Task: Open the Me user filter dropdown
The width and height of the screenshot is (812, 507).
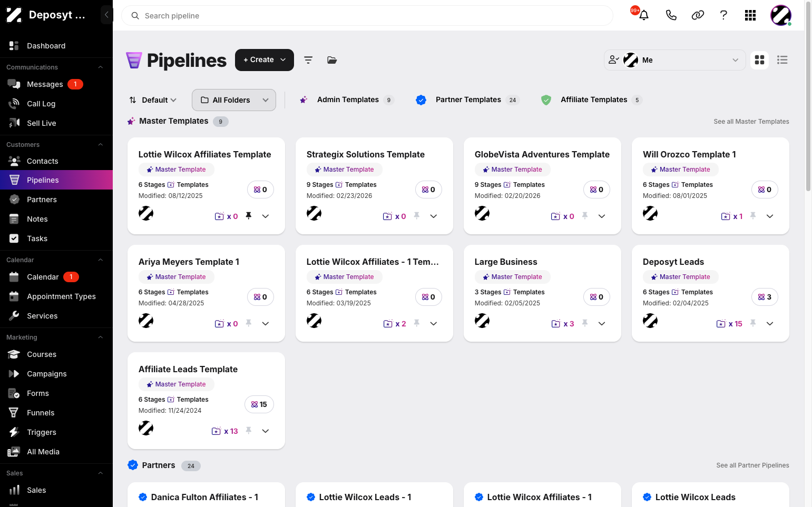Action: click(674, 60)
